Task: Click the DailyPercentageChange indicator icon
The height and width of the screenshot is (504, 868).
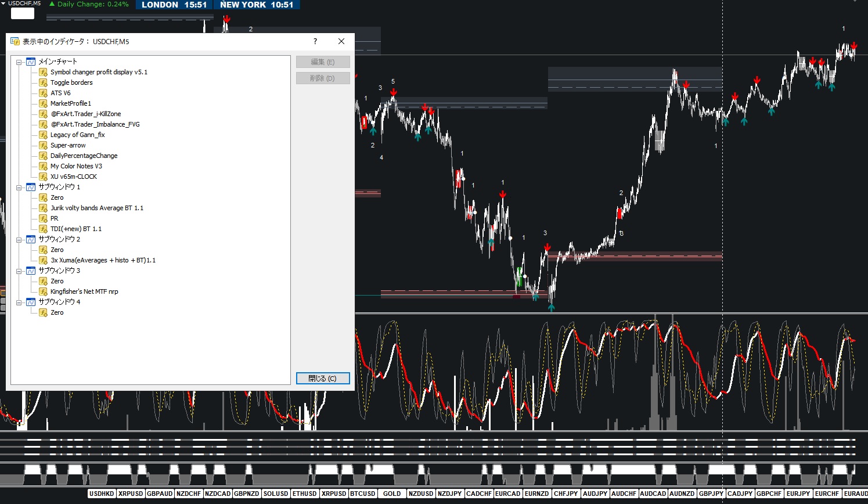Action: pyautogui.click(x=43, y=156)
